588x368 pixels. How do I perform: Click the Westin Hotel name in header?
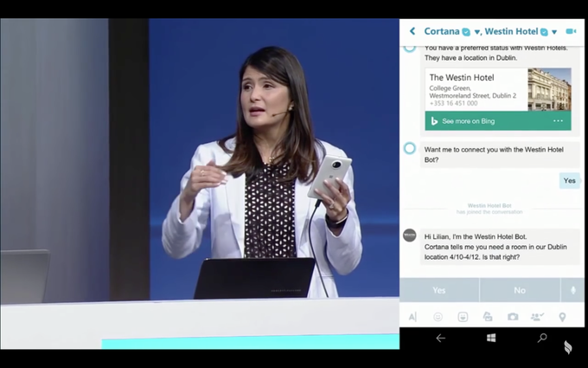[x=511, y=31]
